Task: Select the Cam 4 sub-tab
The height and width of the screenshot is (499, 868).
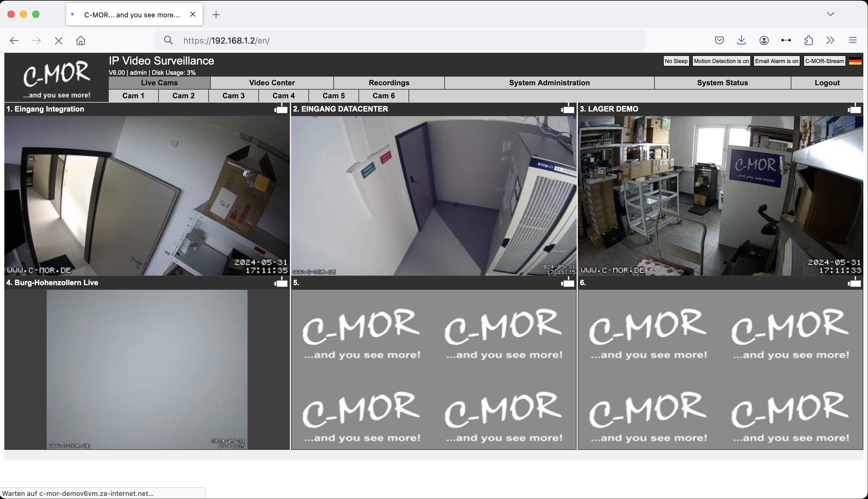Action: (x=283, y=95)
